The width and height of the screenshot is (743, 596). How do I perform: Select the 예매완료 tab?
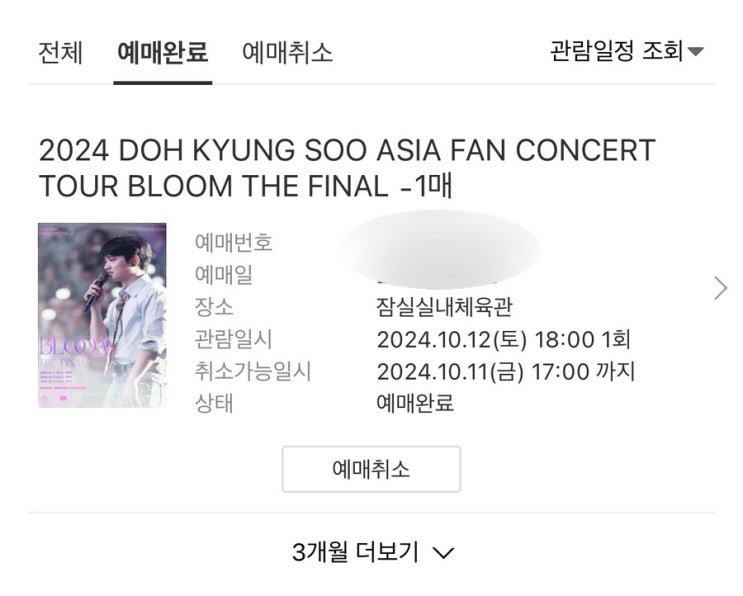click(x=162, y=52)
